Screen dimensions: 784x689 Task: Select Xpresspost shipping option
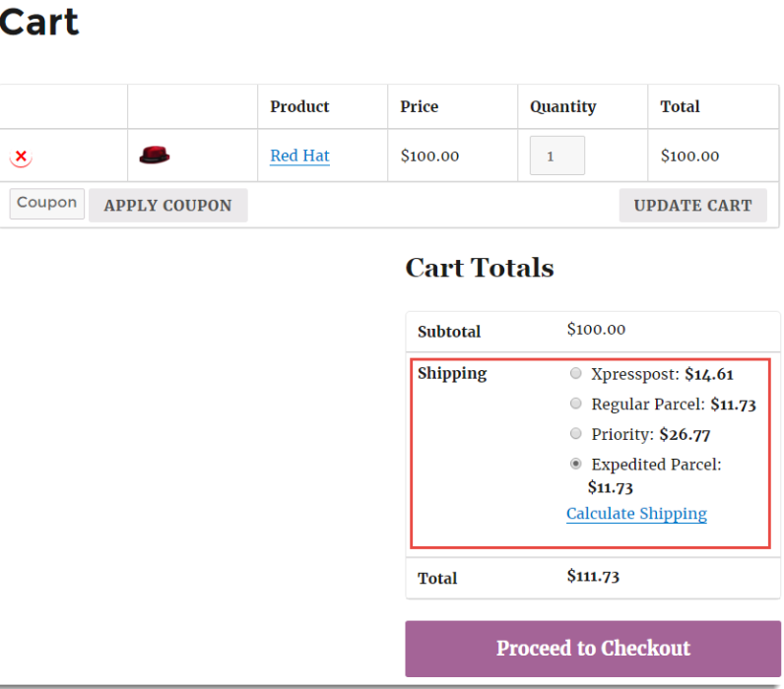576,374
